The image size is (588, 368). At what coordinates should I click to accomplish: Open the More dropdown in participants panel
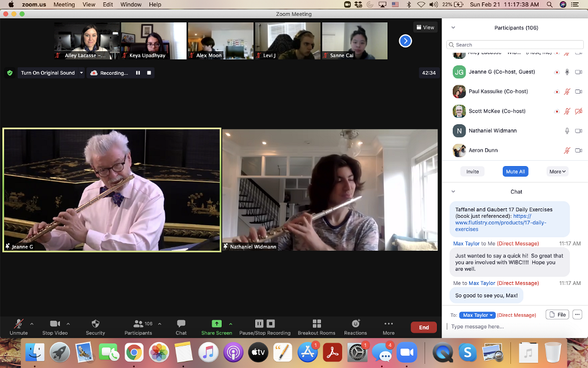coord(557,171)
